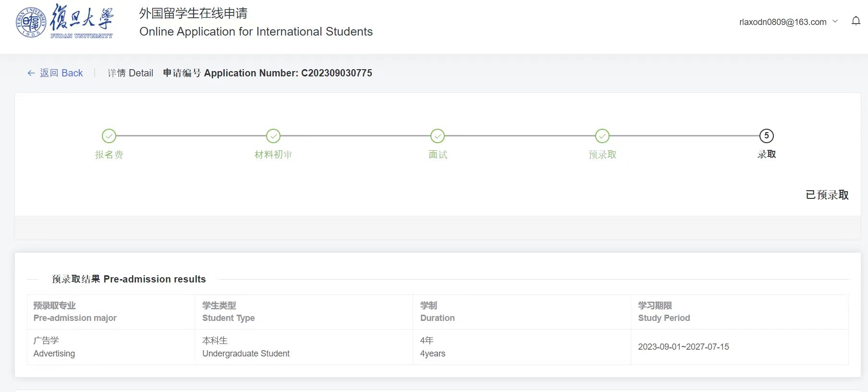
Task: Click the 预录取 step checkmark
Action: tap(602, 136)
